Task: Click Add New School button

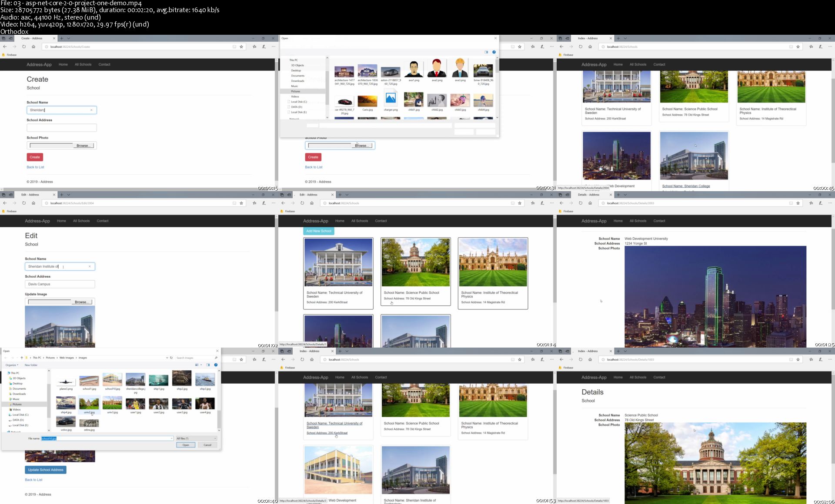Action: (319, 231)
